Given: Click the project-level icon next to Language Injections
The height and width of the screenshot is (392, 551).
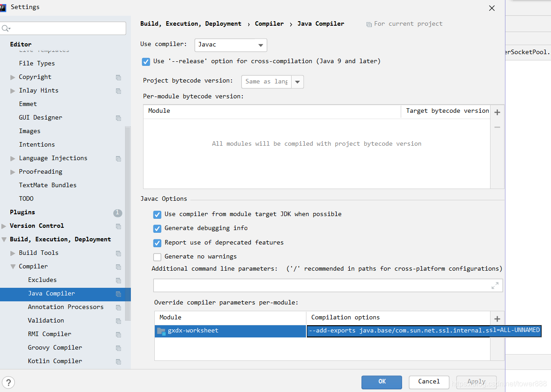Looking at the screenshot, I should 118,158.
